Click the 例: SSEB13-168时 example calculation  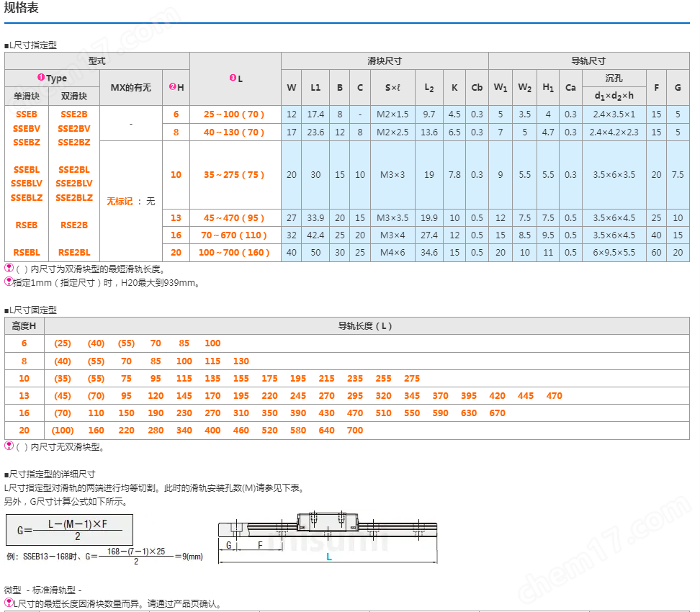point(104,557)
